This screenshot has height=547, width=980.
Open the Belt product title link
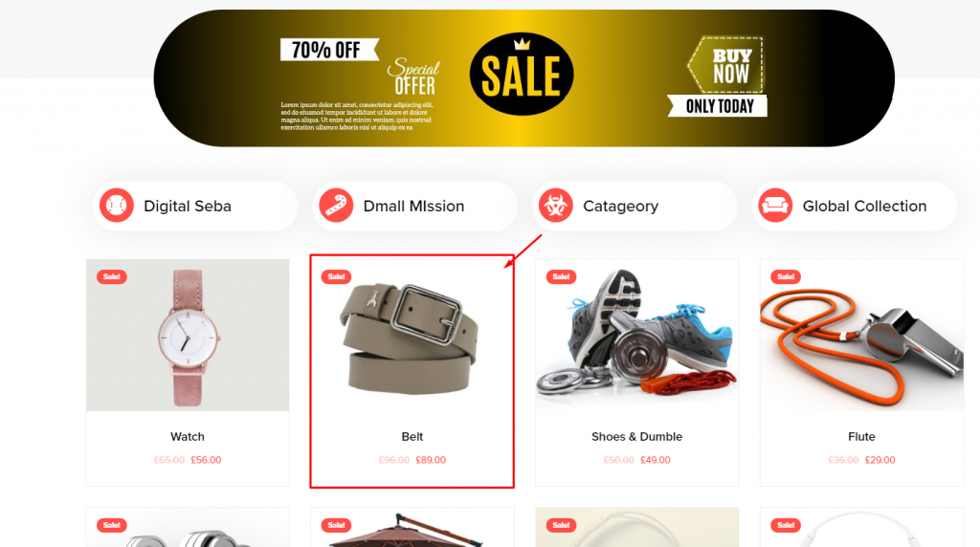[412, 436]
